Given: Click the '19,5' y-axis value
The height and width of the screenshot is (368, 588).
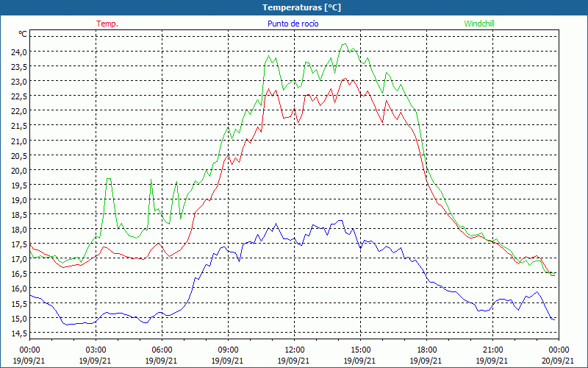Looking at the screenshot, I should pyautogui.click(x=18, y=185).
